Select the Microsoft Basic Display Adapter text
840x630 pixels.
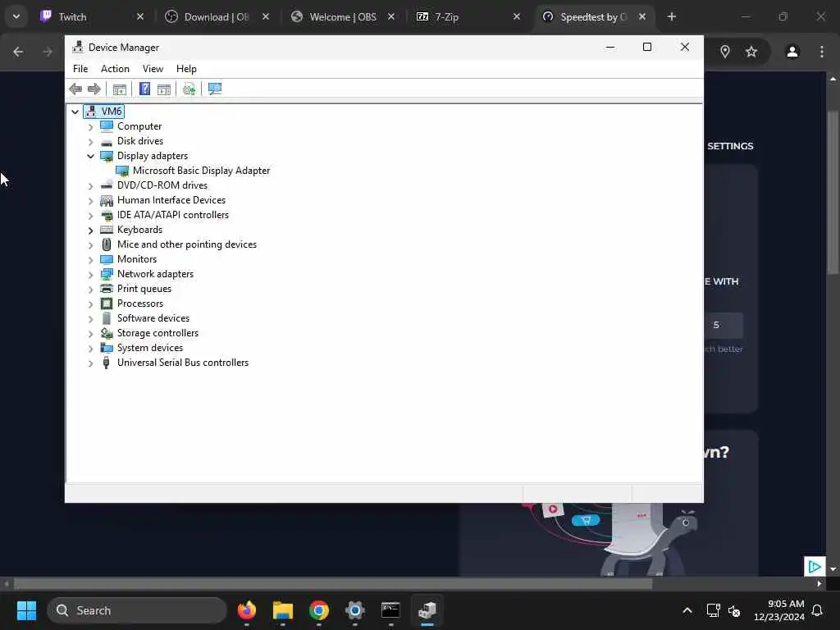click(202, 171)
